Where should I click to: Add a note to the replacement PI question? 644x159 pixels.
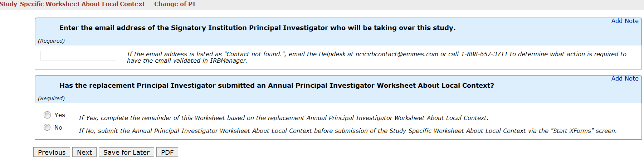point(625,78)
